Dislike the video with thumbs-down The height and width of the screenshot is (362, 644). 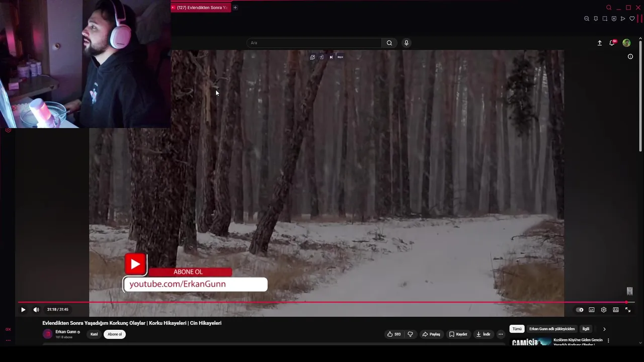coord(411,334)
